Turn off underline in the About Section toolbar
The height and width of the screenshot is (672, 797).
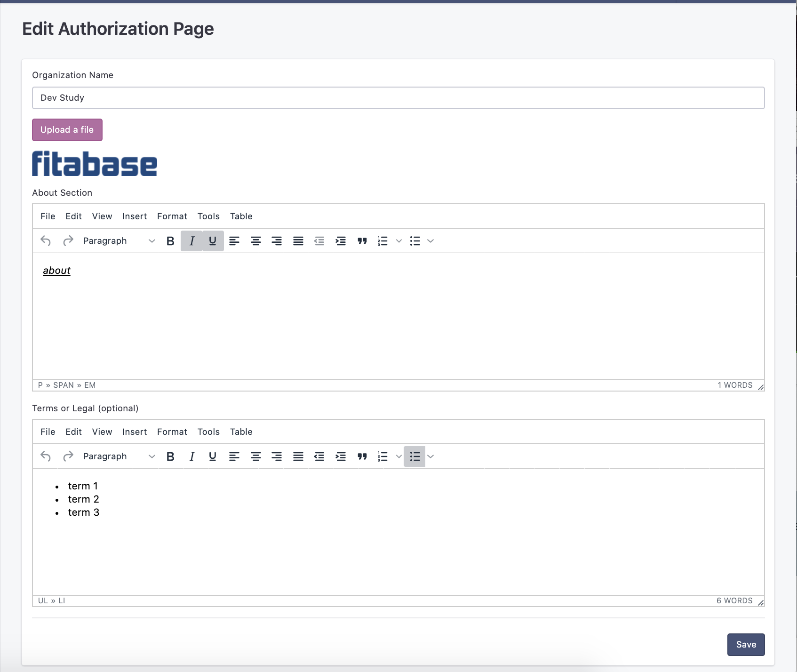click(213, 241)
